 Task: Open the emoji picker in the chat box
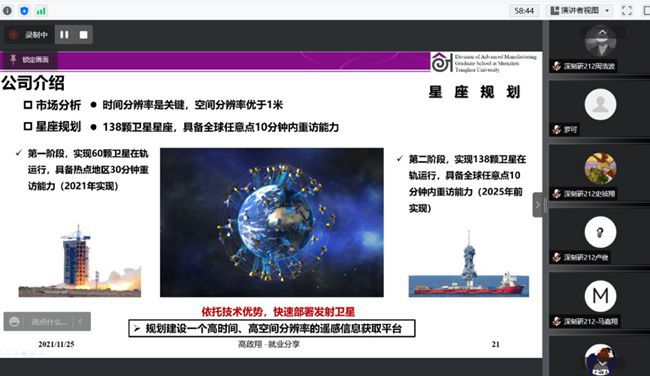pos(15,322)
